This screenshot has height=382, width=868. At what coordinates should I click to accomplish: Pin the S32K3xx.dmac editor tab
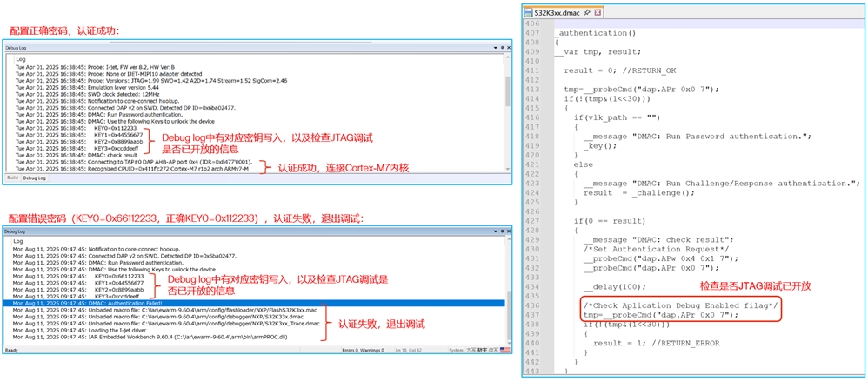[589, 11]
